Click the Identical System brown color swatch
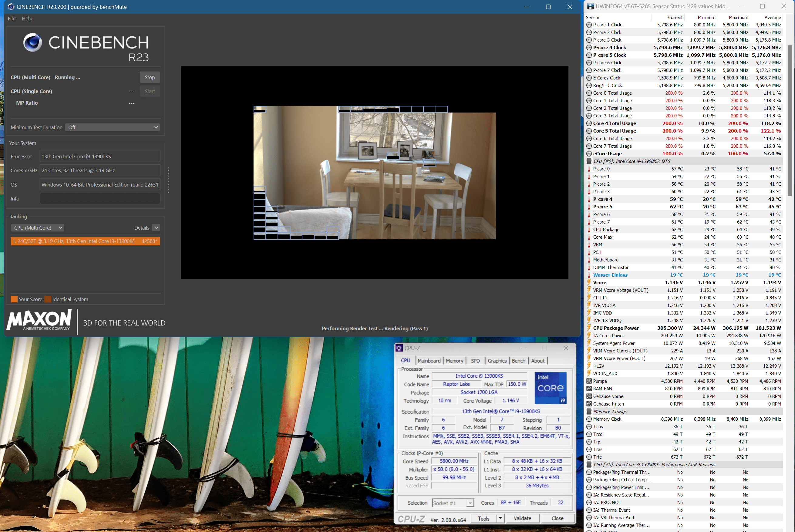Screen dimensions: 795x532 click(x=48, y=299)
